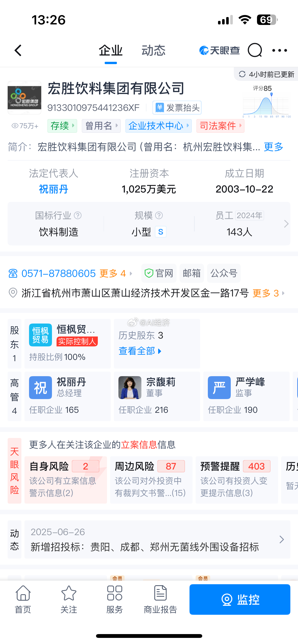Open the 官网 official website button
The image size is (298, 644).
(159, 273)
